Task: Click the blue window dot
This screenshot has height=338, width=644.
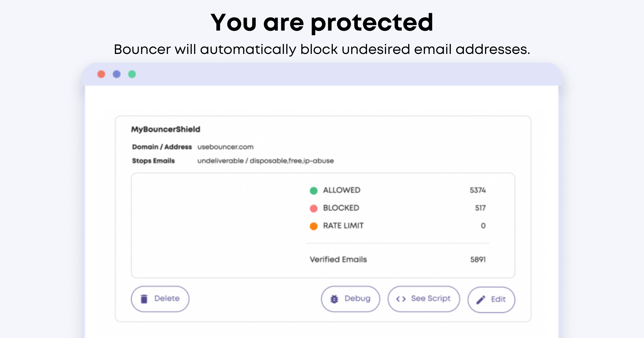Action: (x=116, y=74)
